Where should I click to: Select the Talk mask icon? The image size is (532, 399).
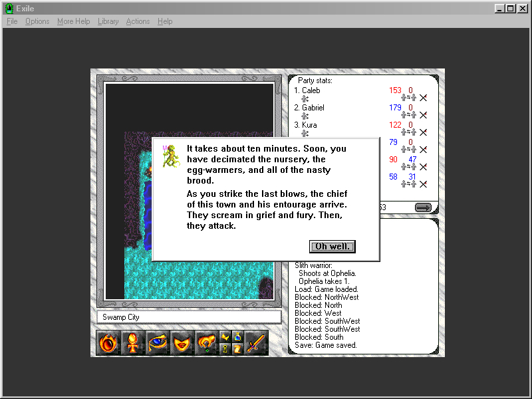point(182,343)
